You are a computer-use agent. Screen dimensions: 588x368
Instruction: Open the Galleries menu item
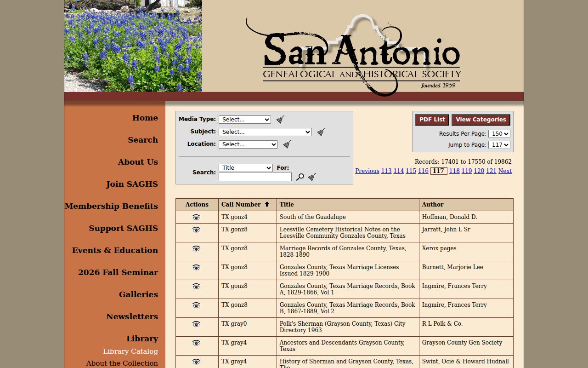(138, 294)
